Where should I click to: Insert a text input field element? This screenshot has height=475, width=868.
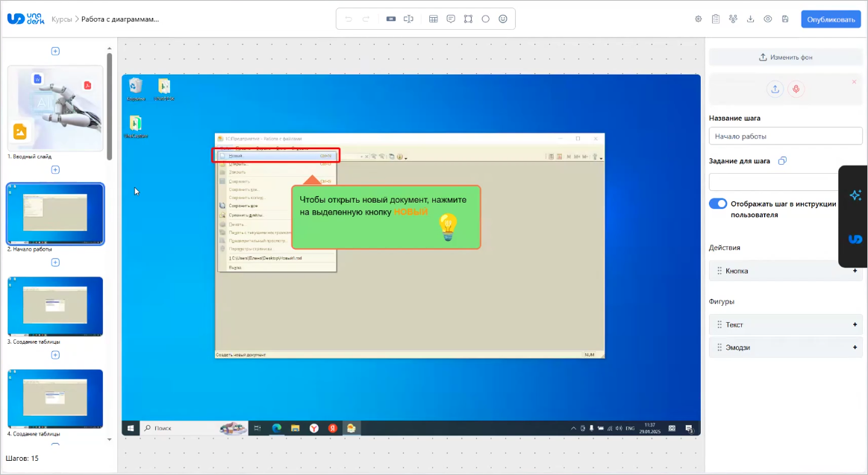pyautogui.click(x=408, y=19)
